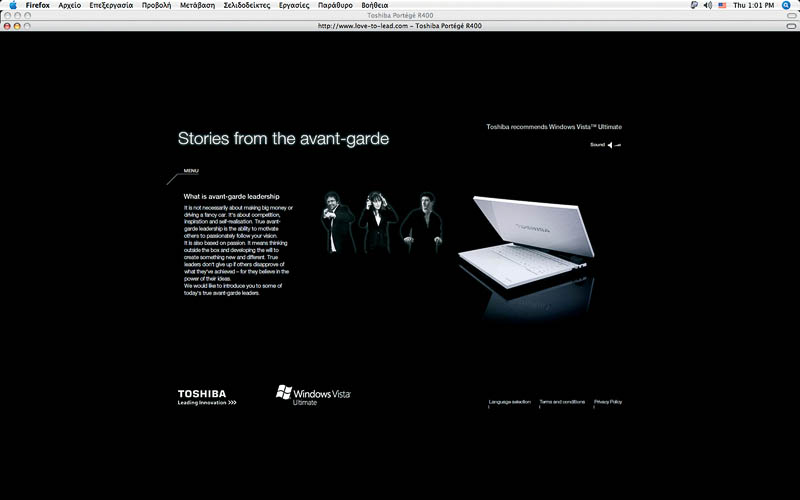The height and width of the screenshot is (500, 800).
Task: Open the Εργασίες menu
Action: 294,5
